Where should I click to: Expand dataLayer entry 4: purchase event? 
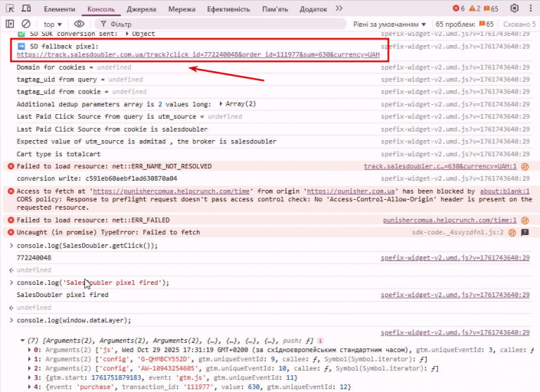point(29,387)
